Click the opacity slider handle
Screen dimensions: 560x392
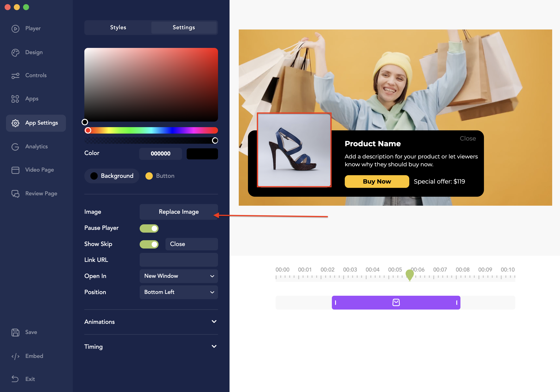[x=215, y=140]
